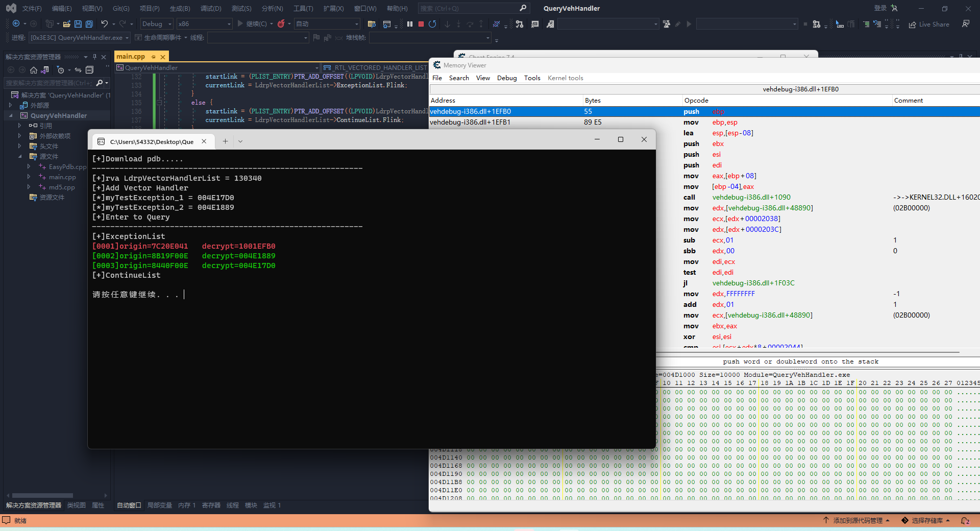Select EasyPdb.cpp in Solution Explorer
This screenshot has width=980, height=531.
[68, 167]
